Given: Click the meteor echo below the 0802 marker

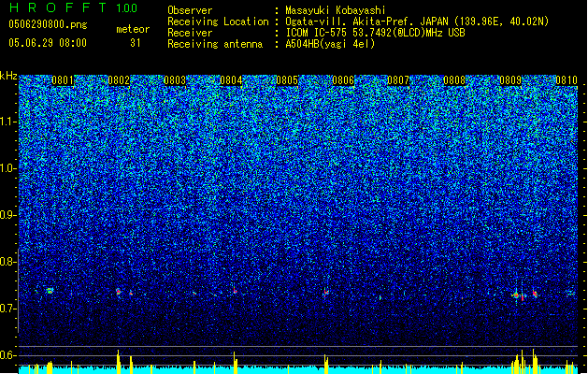Looking at the screenshot, I should point(119,292).
